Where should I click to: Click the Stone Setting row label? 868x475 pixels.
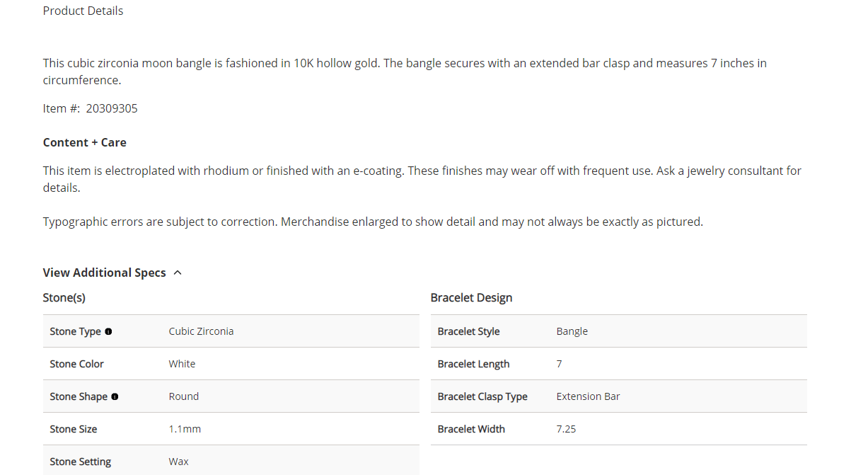80,462
